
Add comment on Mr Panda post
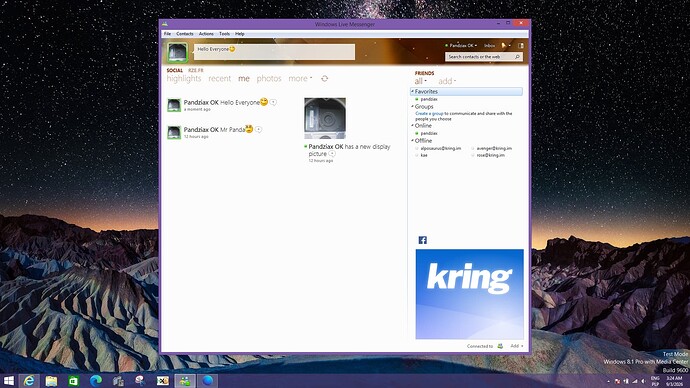click(259, 130)
